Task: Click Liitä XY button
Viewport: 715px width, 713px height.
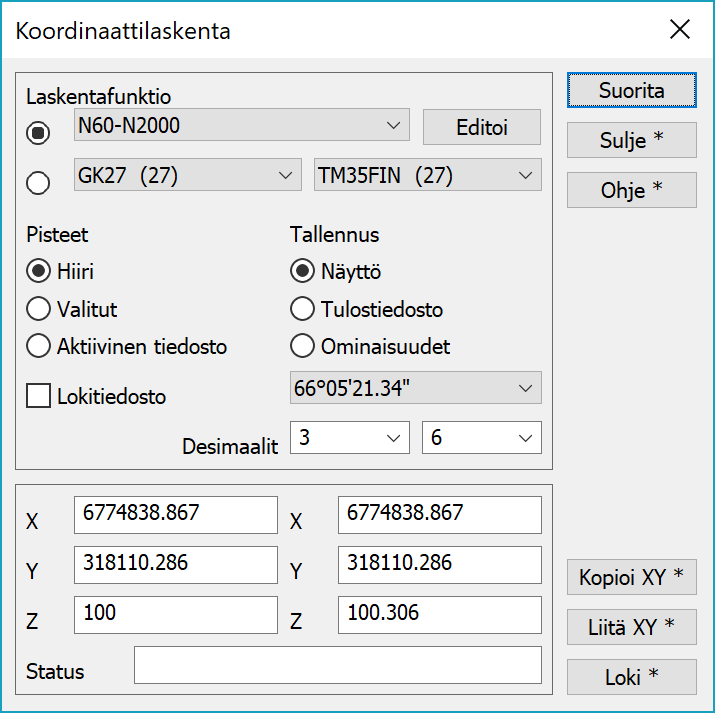Action: click(x=631, y=627)
